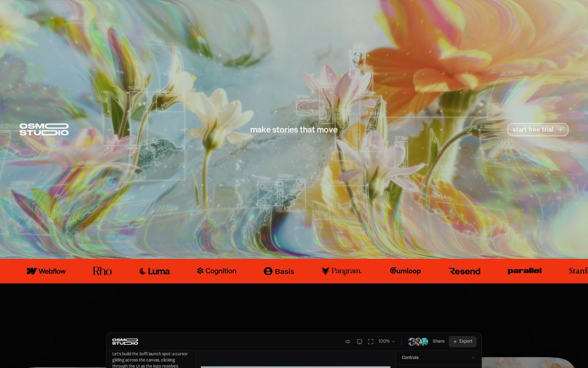This screenshot has height=368, width=588.
Task: Toggle fullscreen icon in editor toolbar
Action: coord(370,341)
